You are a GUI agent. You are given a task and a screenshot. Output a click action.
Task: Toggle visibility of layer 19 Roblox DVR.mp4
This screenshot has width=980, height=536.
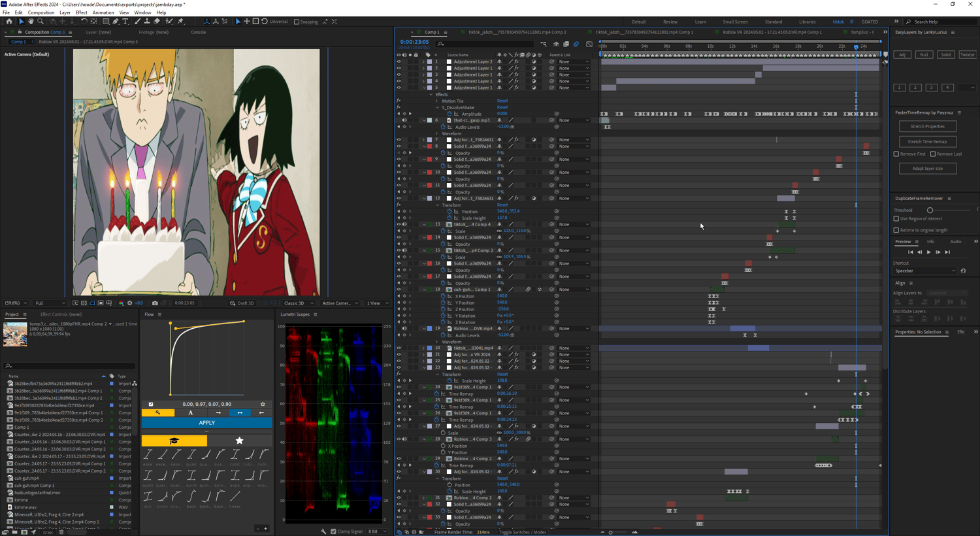click(399, 329)
